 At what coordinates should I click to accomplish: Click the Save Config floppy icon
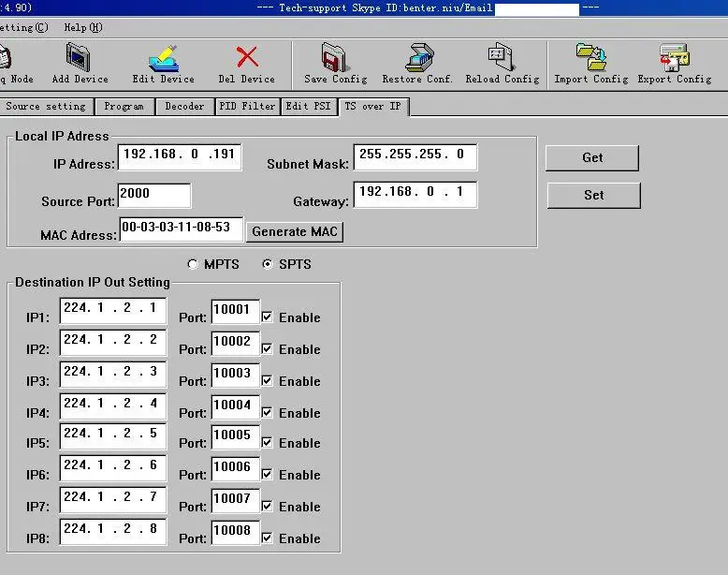coord(335,57)
